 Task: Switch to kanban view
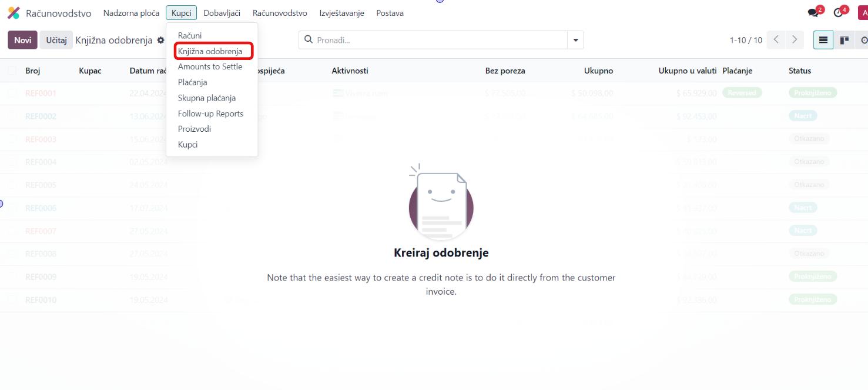[844, 40]
